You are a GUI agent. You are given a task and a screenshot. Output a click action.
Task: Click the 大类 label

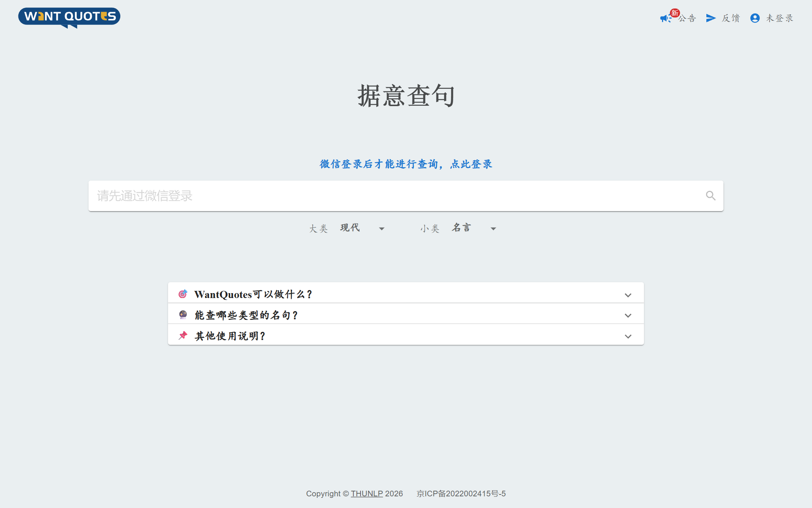click(x=318, y=229)
